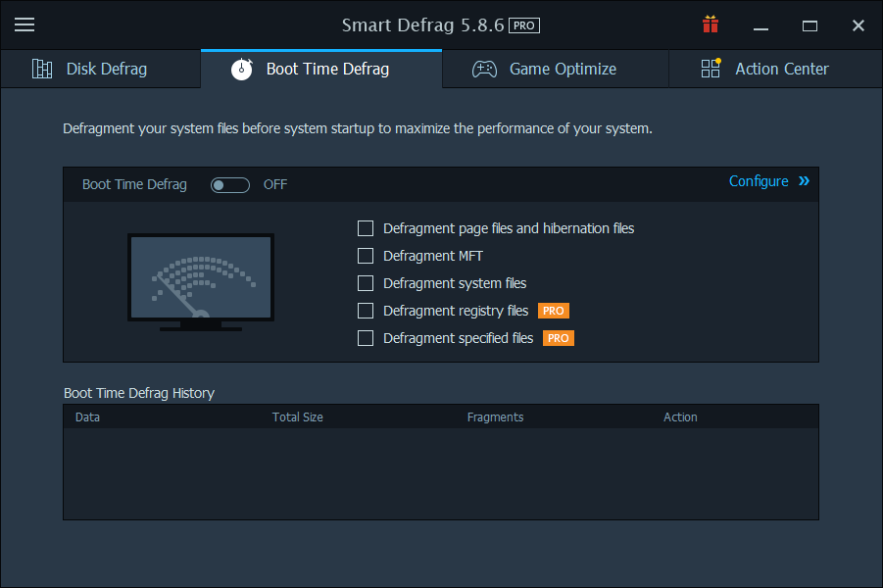Tick the Defragment specified files checkbox
Image resolution: width=883 pixels, height=588 pixels.
tap(366, 338)
